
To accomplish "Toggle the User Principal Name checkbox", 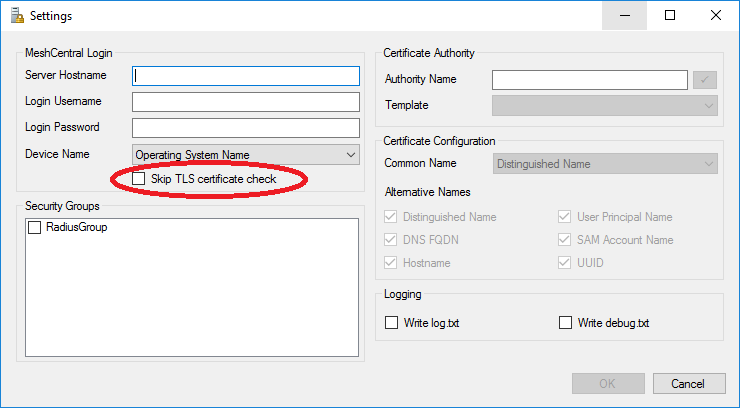I will 565,217.
